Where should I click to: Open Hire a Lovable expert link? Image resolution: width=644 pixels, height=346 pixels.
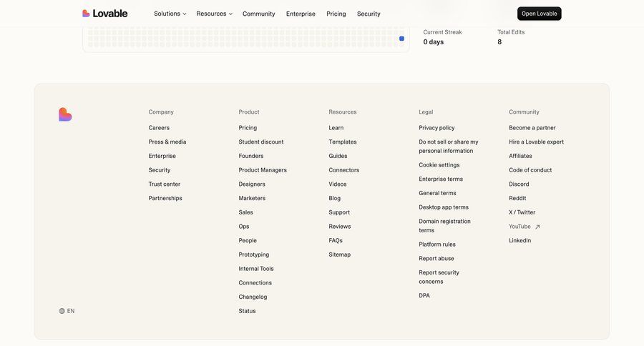click(536, 142)
